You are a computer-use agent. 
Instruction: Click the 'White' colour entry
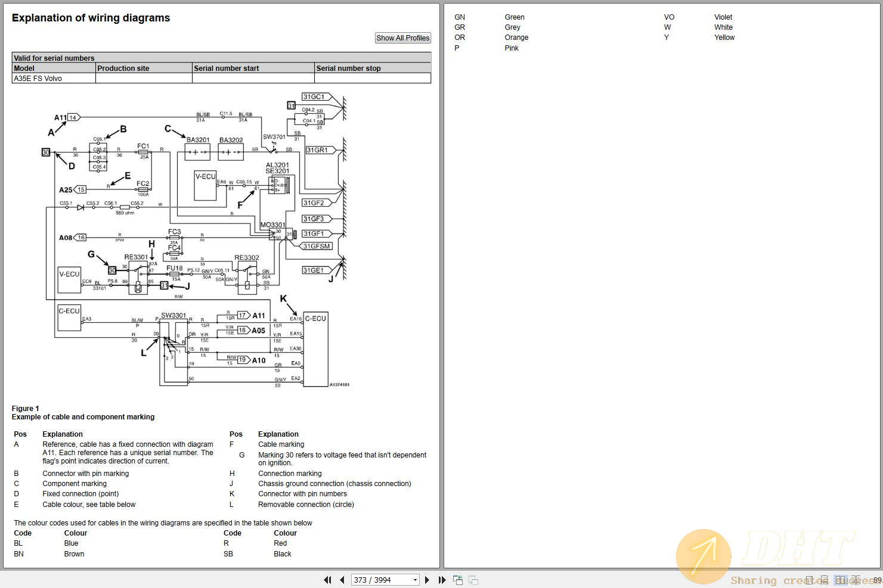(724, 27)
